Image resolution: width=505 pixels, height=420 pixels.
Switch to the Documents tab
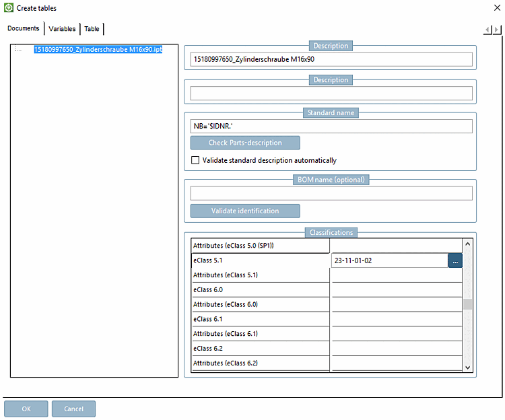tap(23, 28)
